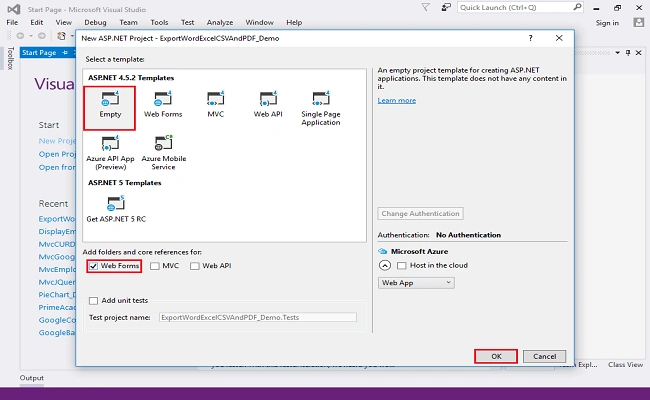
Task: Enable the Web API references checkbox
Action: (x=194, y=266)
